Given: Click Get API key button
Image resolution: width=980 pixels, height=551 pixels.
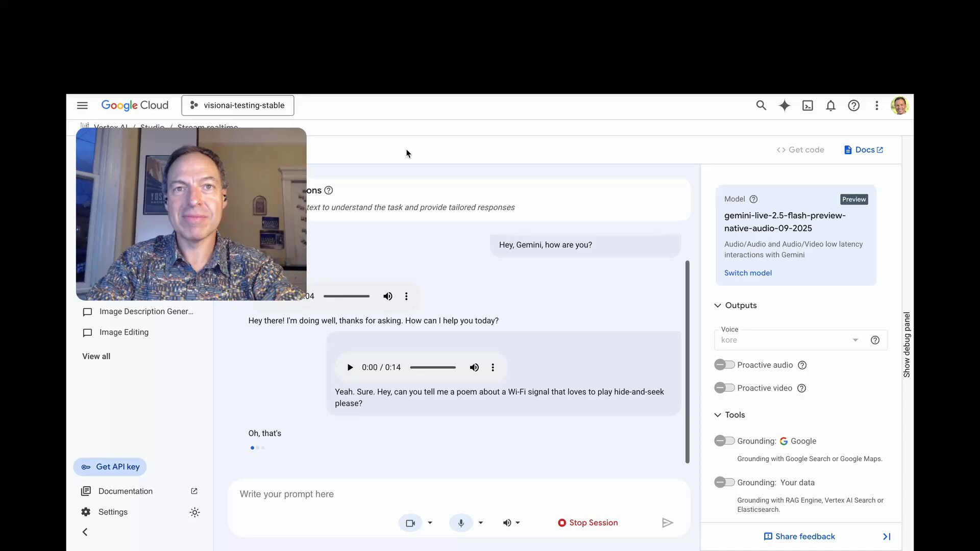Looking at the screenshot, I should click(x=110, y=467).
